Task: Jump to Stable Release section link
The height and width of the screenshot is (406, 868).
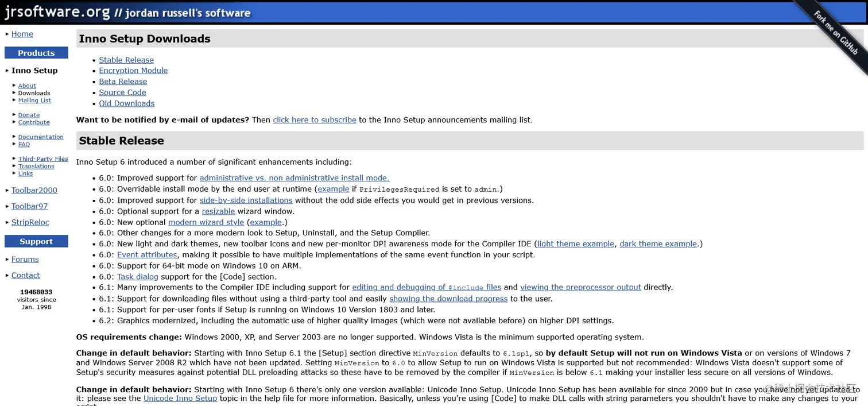Action: tap(126, 60)
